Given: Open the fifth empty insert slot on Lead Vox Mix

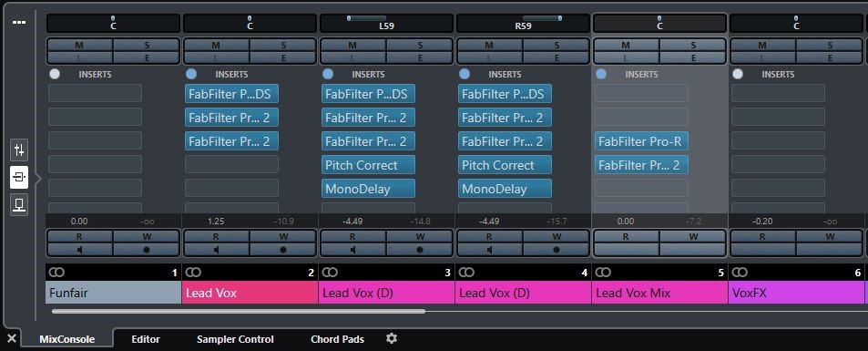Looking at the screenshot, I should pyautogui.click(x=642, y=188).
